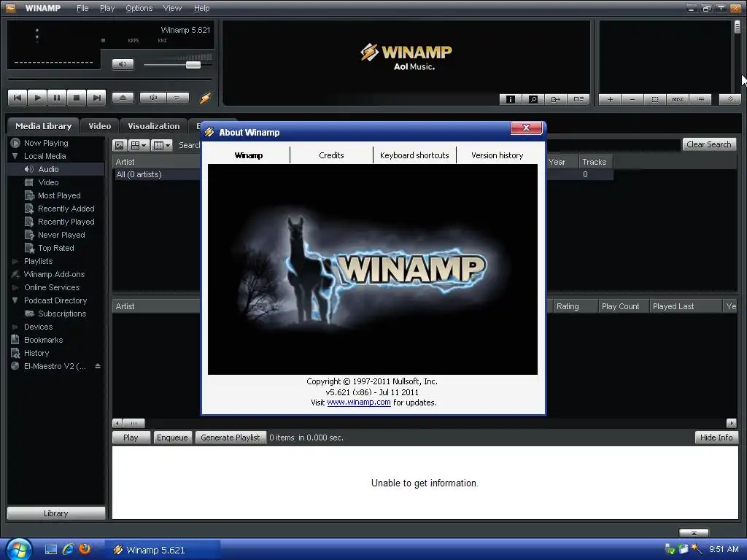Skip to next track button
Viewport: 747px width, 560px height.
coord(97,98)
